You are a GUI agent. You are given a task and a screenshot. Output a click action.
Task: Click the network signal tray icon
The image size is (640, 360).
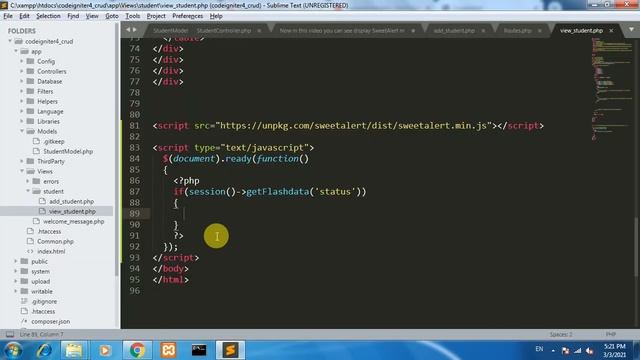click(578, 350)
